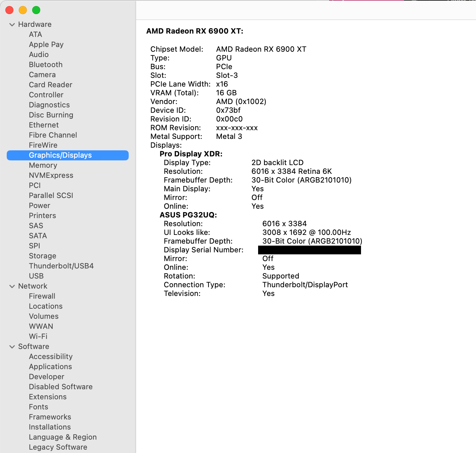Select Parallel SCSI item
This screenshot has width=476, height=453.
click(51, 196)
